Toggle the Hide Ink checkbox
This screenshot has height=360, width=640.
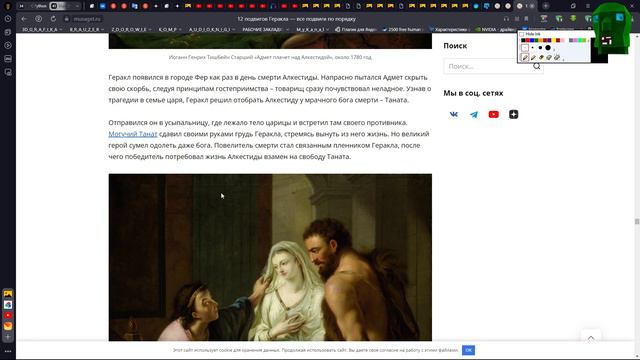pos(521,34)
